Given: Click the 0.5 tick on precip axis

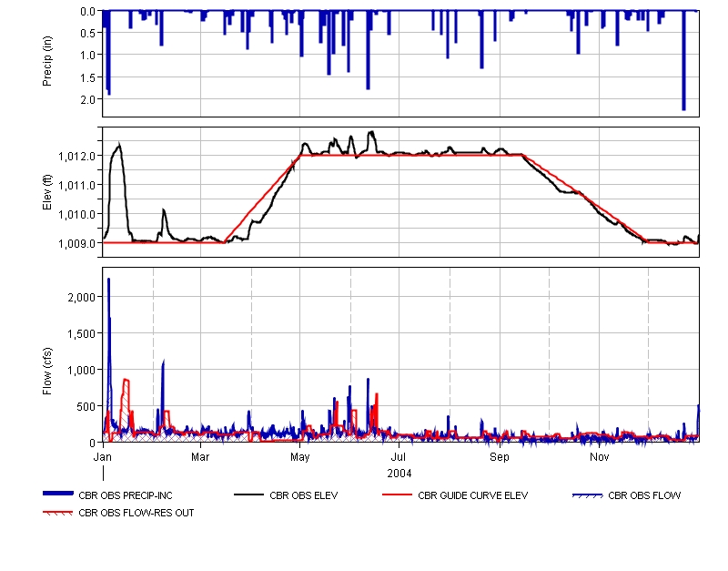Looking at the screenshot, I should coord(87,33).
